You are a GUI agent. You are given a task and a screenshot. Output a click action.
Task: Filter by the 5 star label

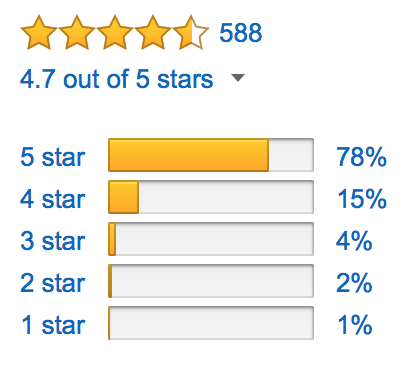coord(53,157)
